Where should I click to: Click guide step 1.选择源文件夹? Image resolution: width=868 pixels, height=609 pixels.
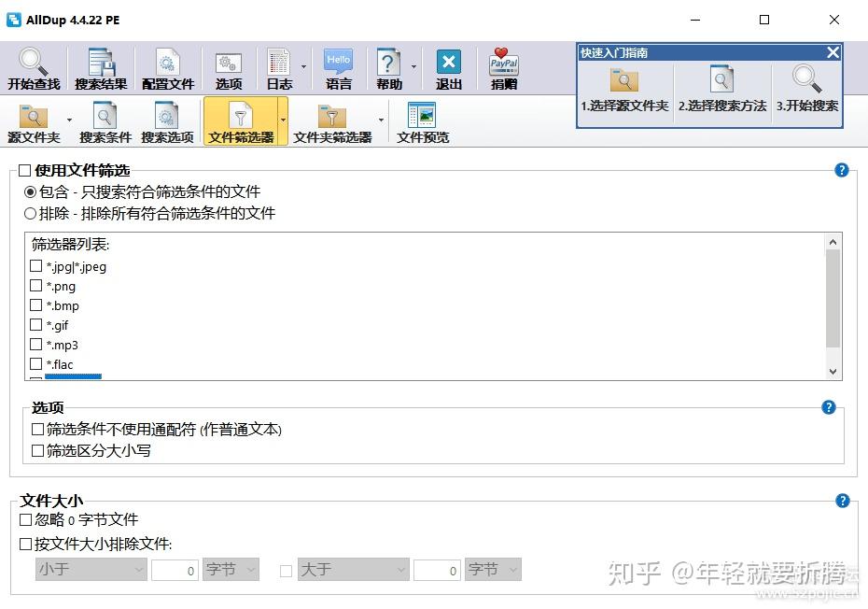click(624, 90)
